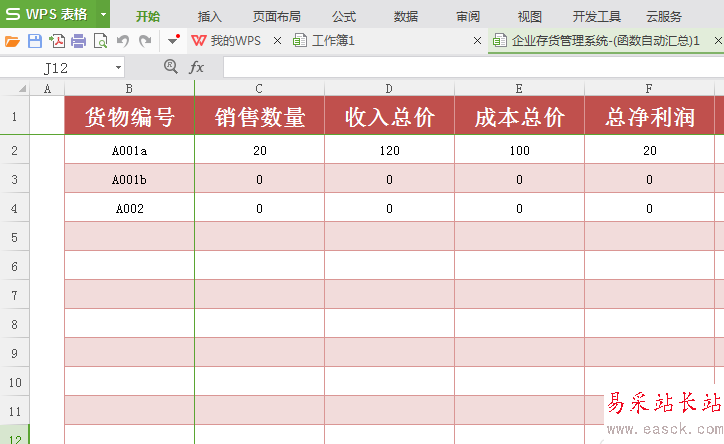Select column B header

click(x=129, y=89)
